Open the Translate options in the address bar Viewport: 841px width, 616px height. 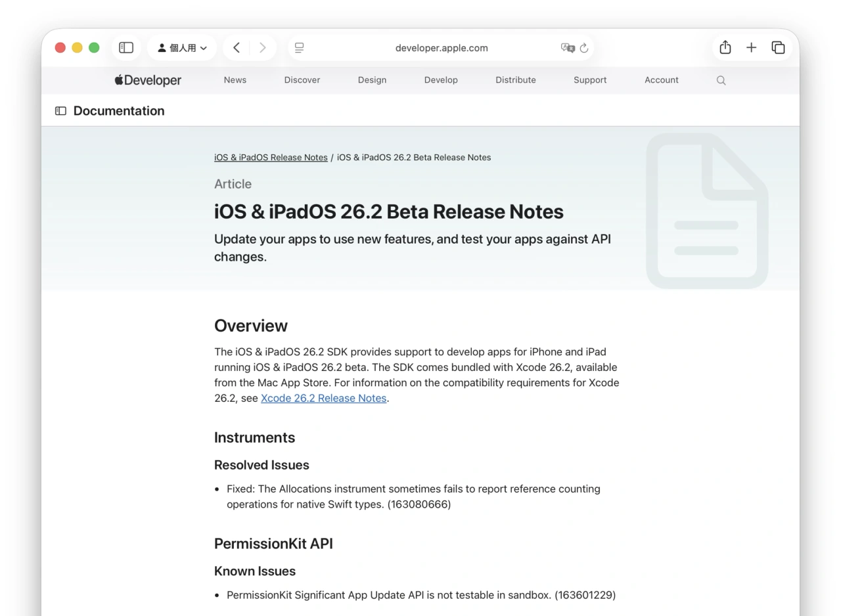click(569, 47)
